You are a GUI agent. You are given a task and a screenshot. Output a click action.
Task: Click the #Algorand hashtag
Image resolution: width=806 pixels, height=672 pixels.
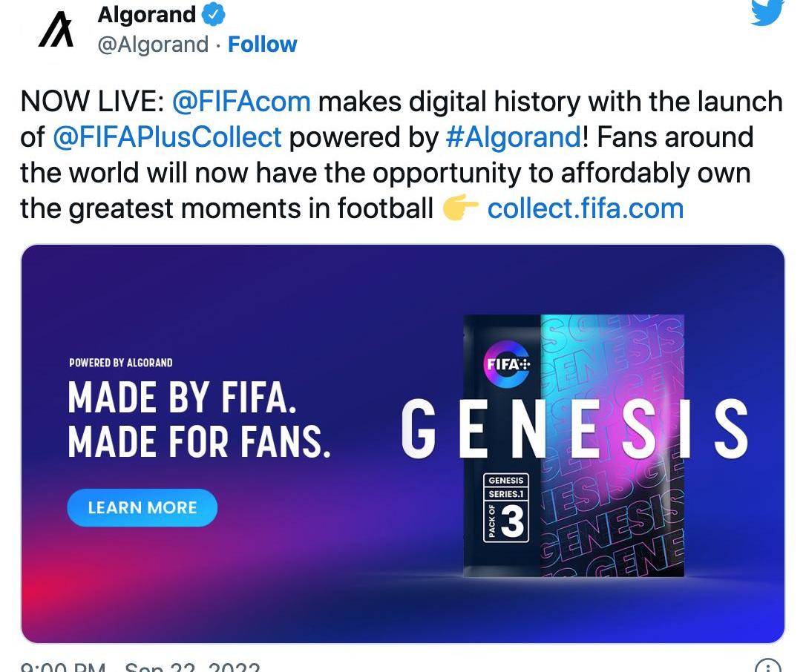(x=512, y=137)
